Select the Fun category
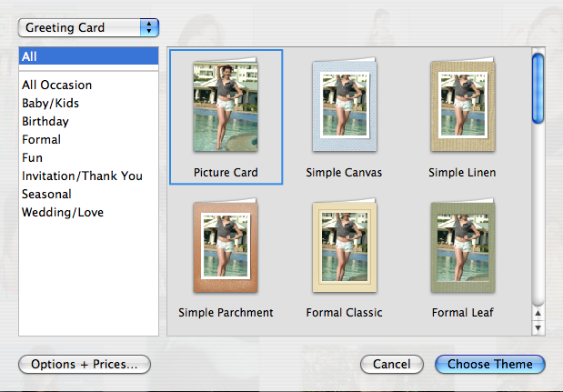This screenshot has width=563, height=392. click(32, 158)
